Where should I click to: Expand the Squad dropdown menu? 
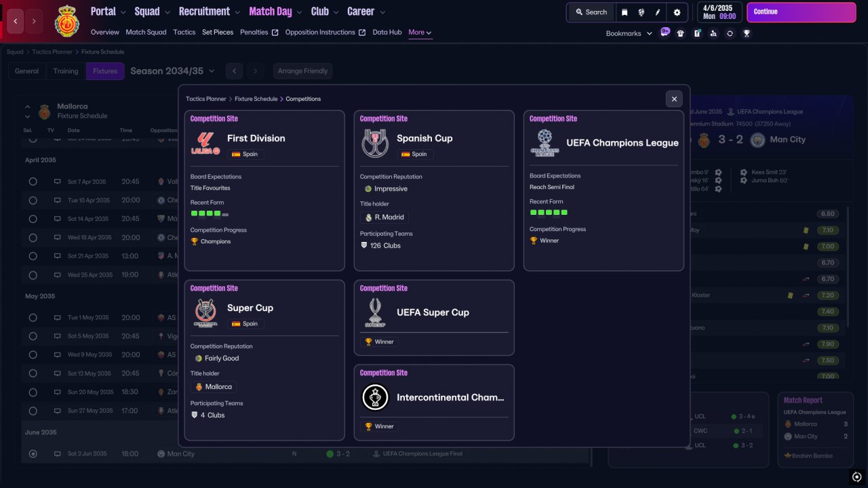pyautogui.click(x=152, y=12)
